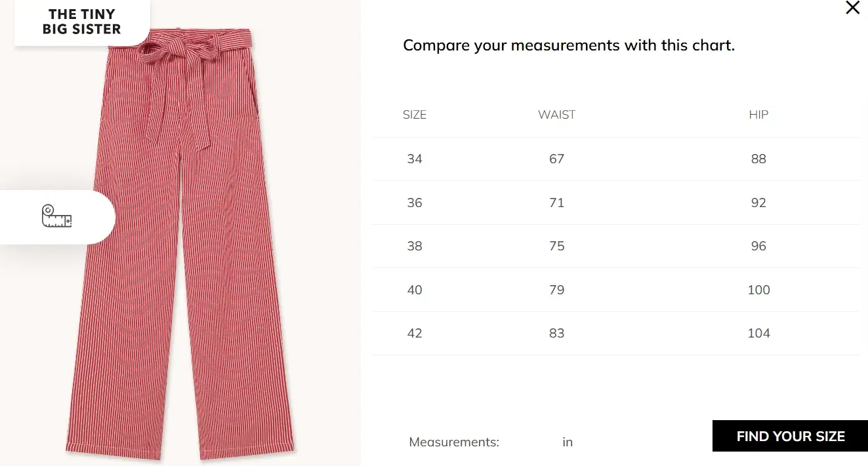The height and width of the screenshot is (466, 868).
Task: Click the striped trousers product image
Action: pos(180,262)
